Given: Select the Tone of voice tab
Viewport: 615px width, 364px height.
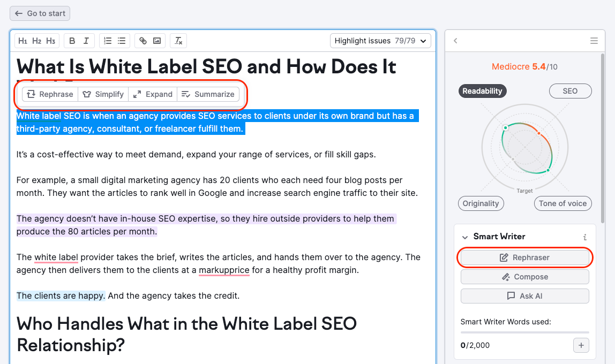Looking at the screenshot, I should pos(562,203).
